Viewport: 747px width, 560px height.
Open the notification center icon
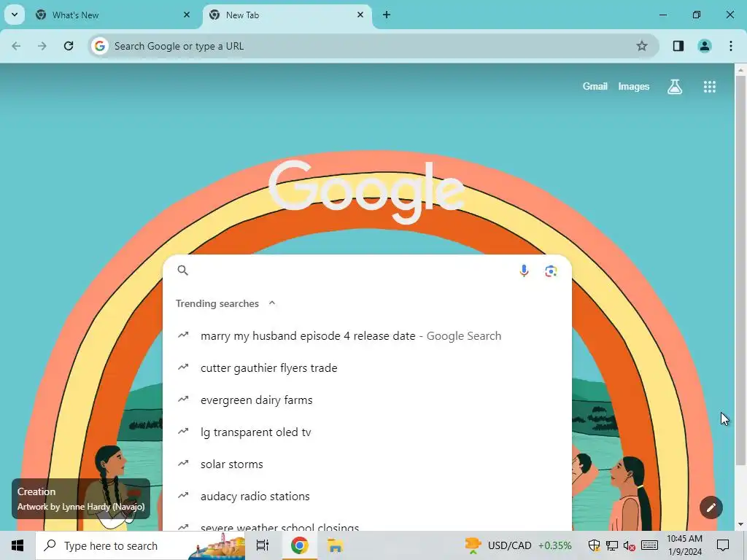[x=723, y=545]
